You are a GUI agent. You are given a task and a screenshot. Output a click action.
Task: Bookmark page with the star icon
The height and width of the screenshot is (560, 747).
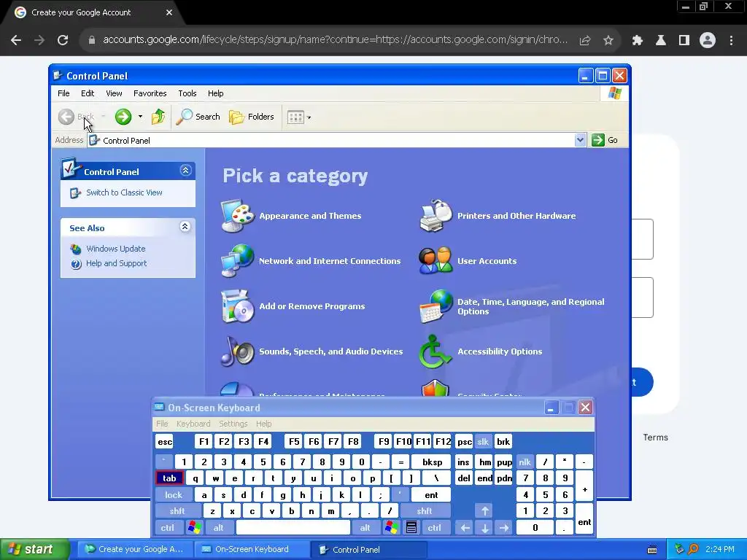(608, 41)
